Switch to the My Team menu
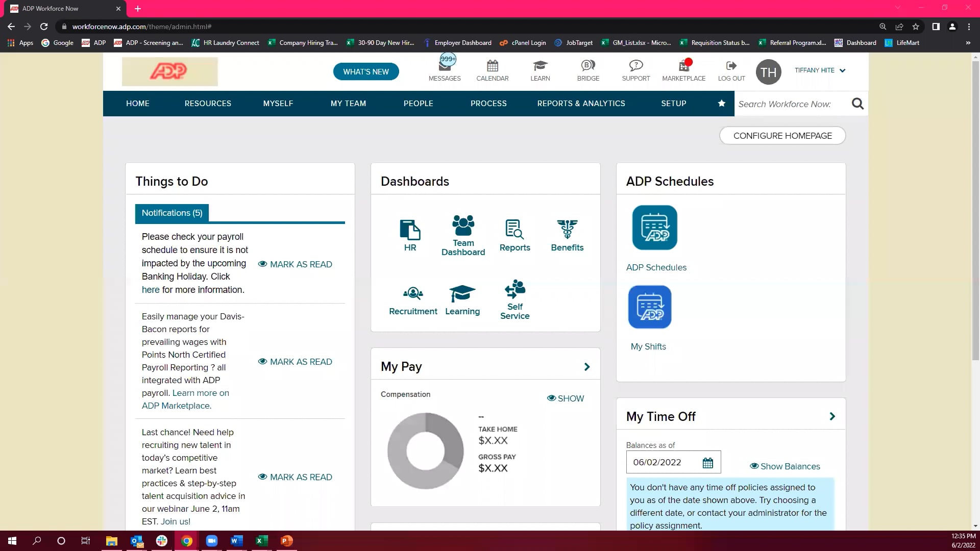The height and width of the screenshot is (551, 980). pyautogui.click(x=348, y=104)
